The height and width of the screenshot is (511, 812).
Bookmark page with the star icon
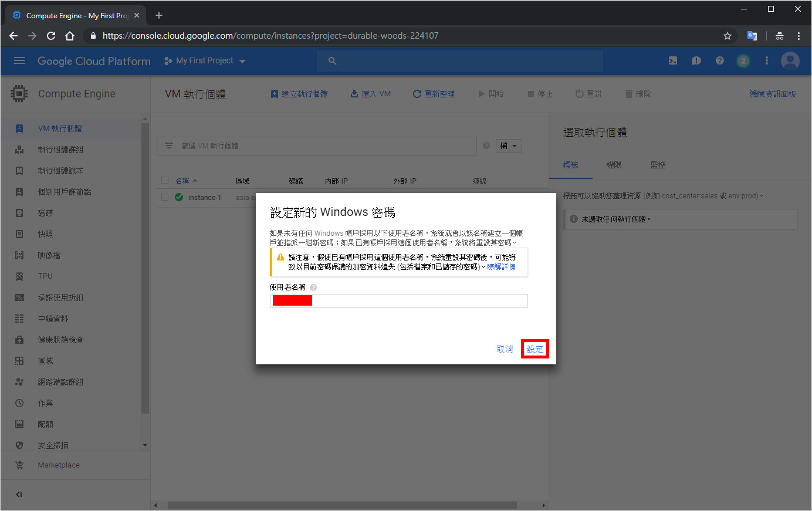coord(728,36)
